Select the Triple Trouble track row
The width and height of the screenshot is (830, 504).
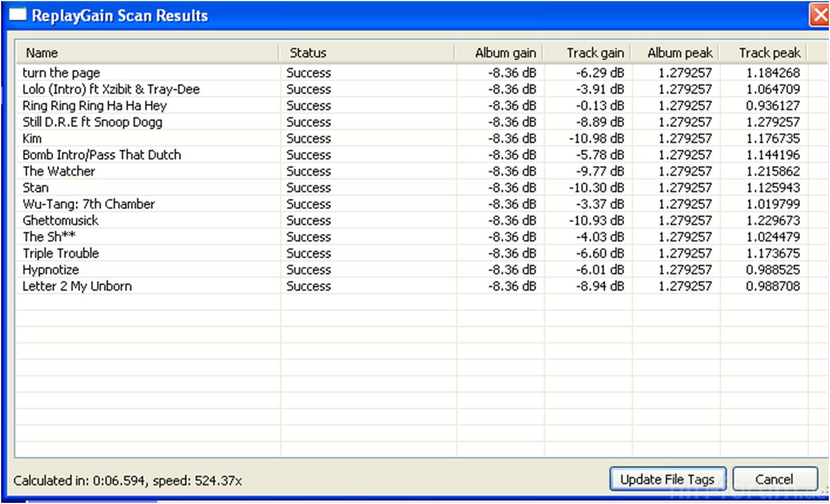[61, 253]
